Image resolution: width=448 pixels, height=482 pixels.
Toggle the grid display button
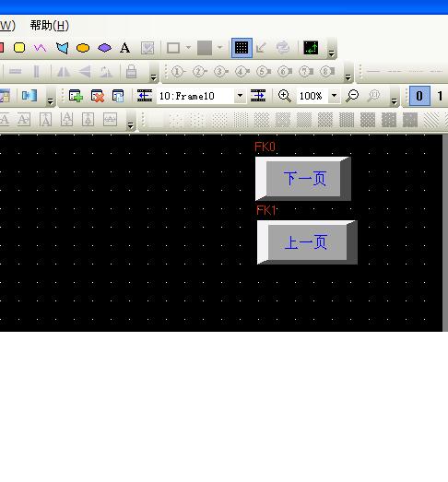coord(242,48)
